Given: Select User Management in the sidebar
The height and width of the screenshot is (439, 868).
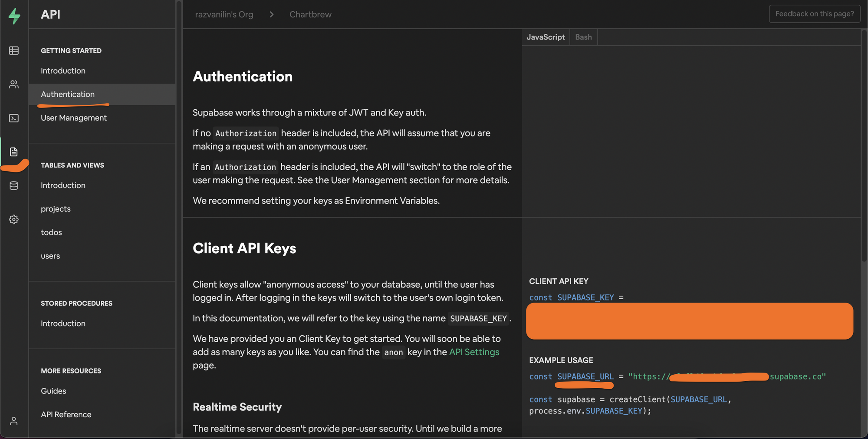Looking at the screenshot, I should tap(73, 118).
